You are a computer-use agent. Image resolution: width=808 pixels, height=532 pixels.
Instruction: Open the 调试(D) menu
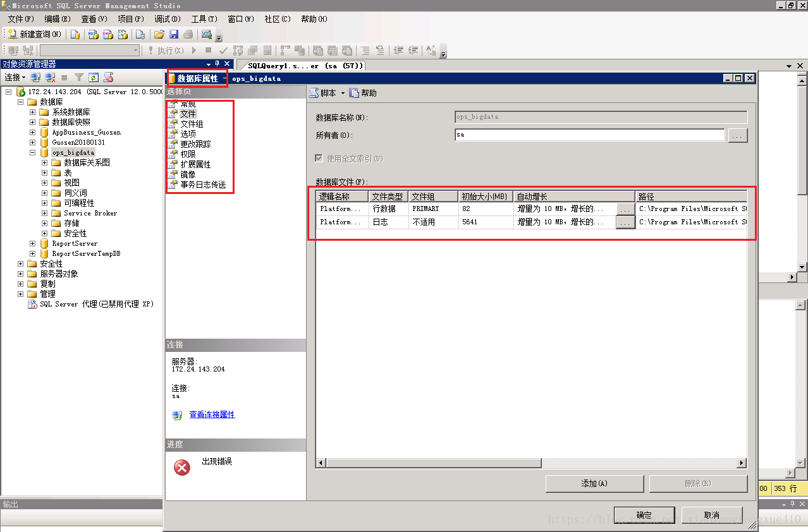point(168,19)
